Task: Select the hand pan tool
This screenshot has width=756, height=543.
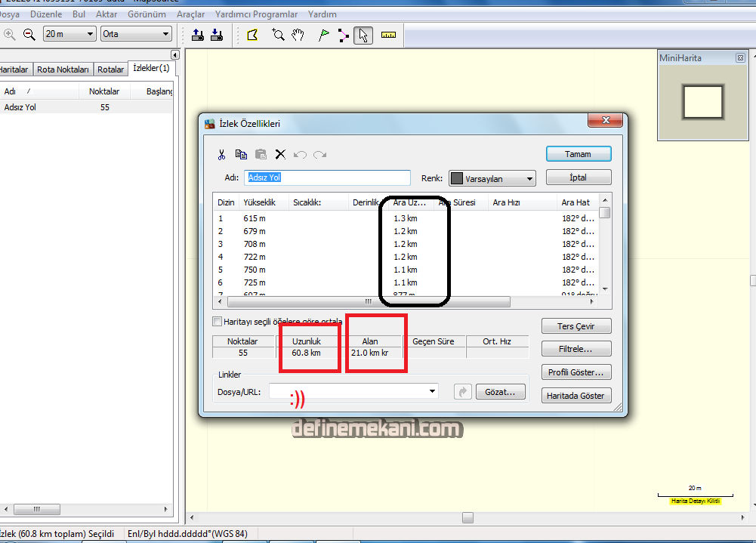Action: 298,35
